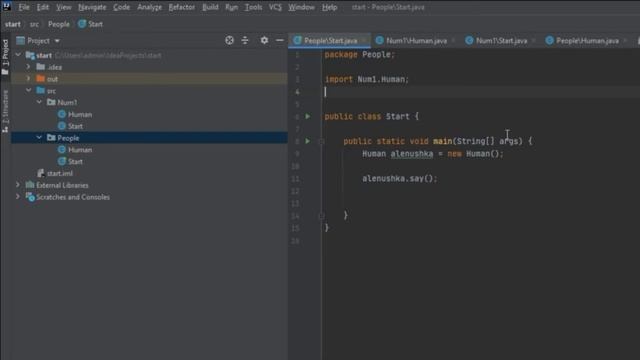This screenshot has width=640, height=360.
Task: Click IntelliJ application logo icon
Action: tap(7, 7)
